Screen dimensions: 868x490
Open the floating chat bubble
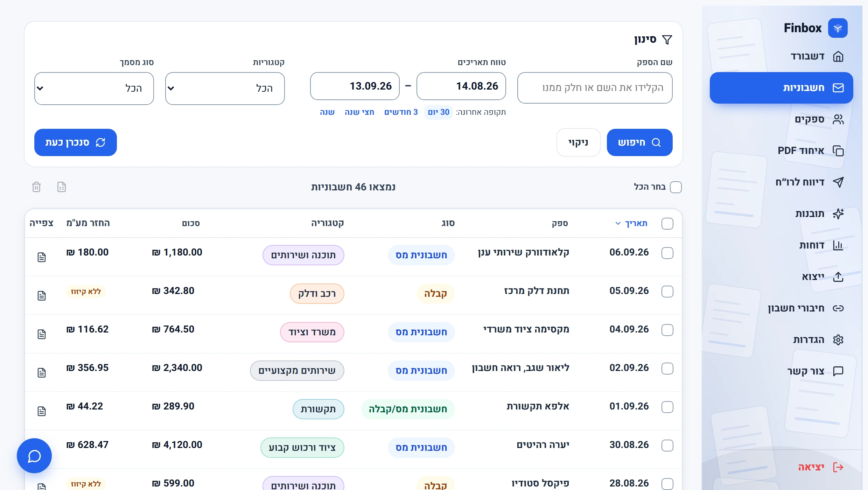pos(34,456)
